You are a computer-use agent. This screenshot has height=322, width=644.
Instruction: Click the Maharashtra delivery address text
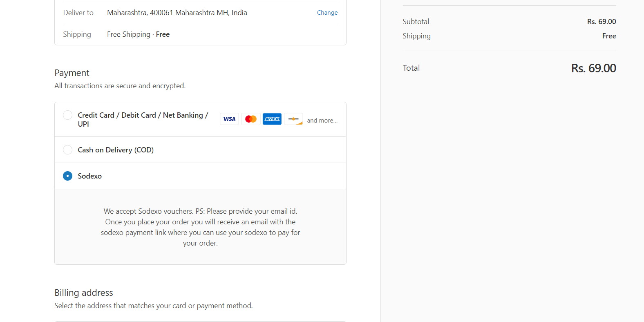[177, 13]
